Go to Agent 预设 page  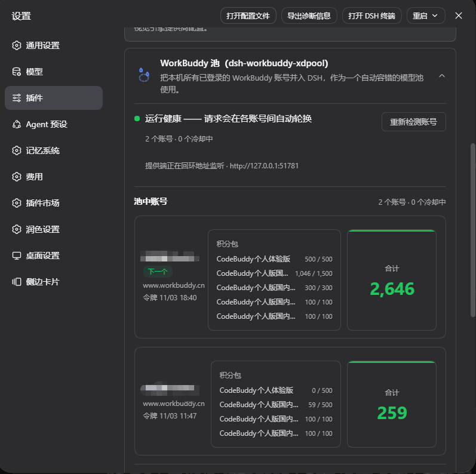pyautogui.click(x=54, y=124)
